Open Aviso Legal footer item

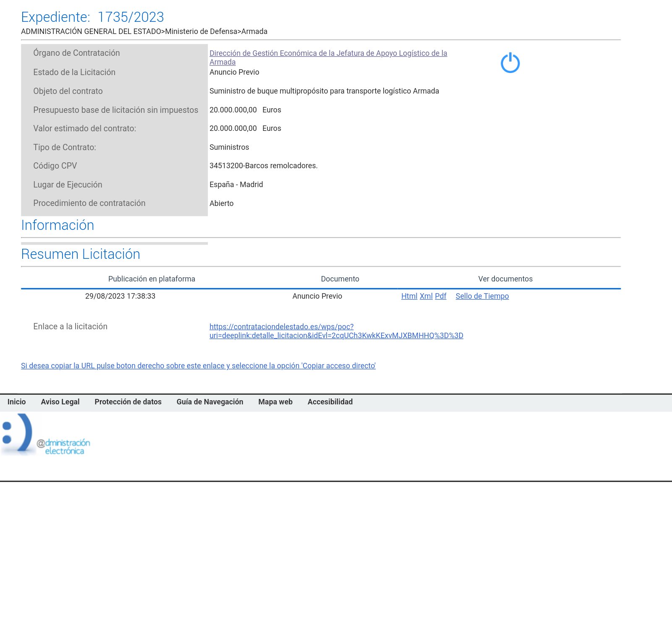60,402
